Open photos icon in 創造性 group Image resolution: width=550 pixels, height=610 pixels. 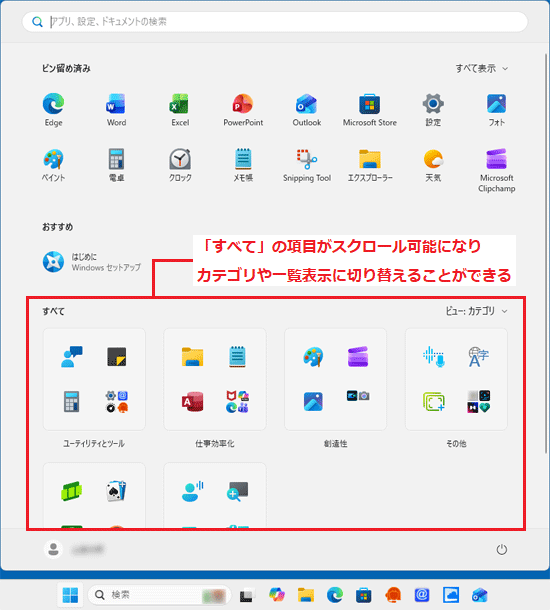point(313,401)
